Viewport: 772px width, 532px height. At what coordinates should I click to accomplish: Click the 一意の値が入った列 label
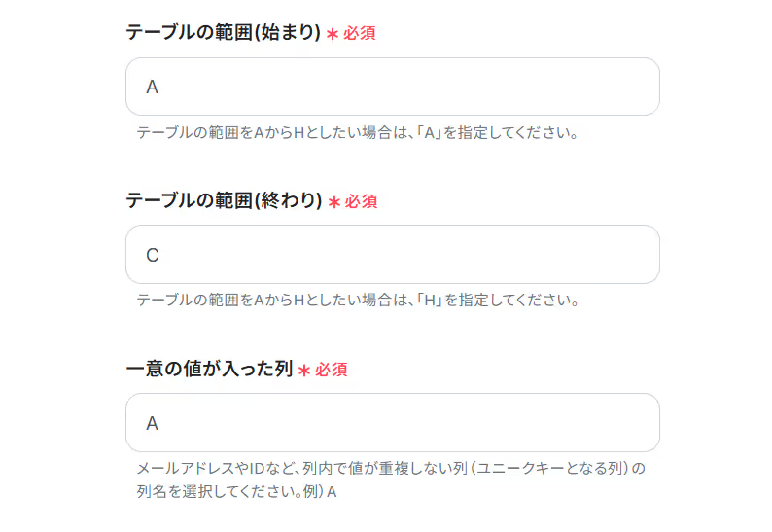tap(209, 369)
